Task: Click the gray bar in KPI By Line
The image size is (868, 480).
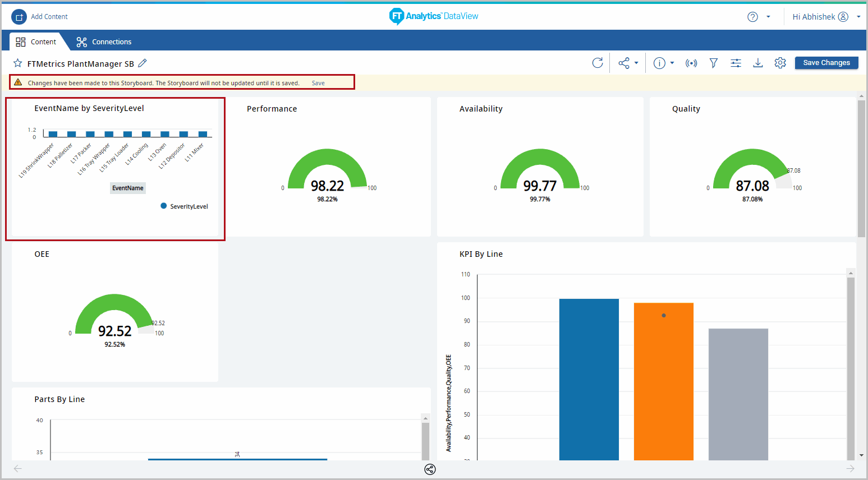Action: [x=738, y=394]
